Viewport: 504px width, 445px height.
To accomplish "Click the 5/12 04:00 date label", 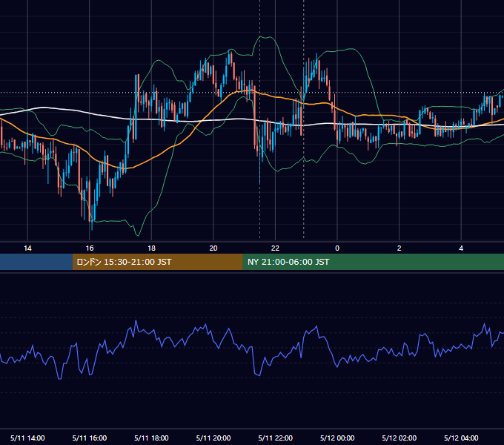I will [x=461, y=438].
